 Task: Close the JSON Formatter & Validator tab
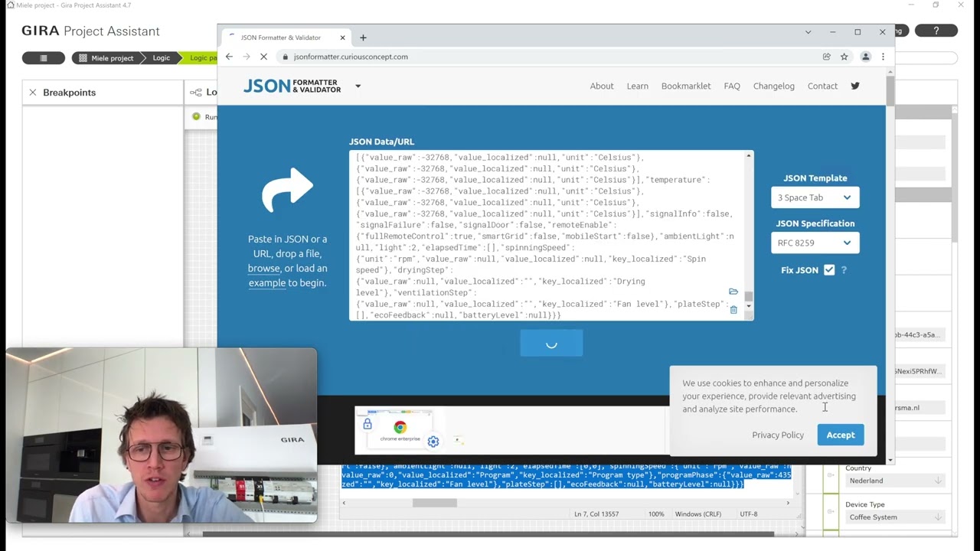pos(342,37)
